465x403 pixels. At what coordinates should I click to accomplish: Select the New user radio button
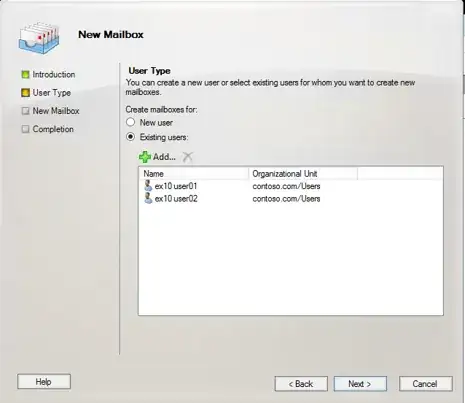coord(131,122)
